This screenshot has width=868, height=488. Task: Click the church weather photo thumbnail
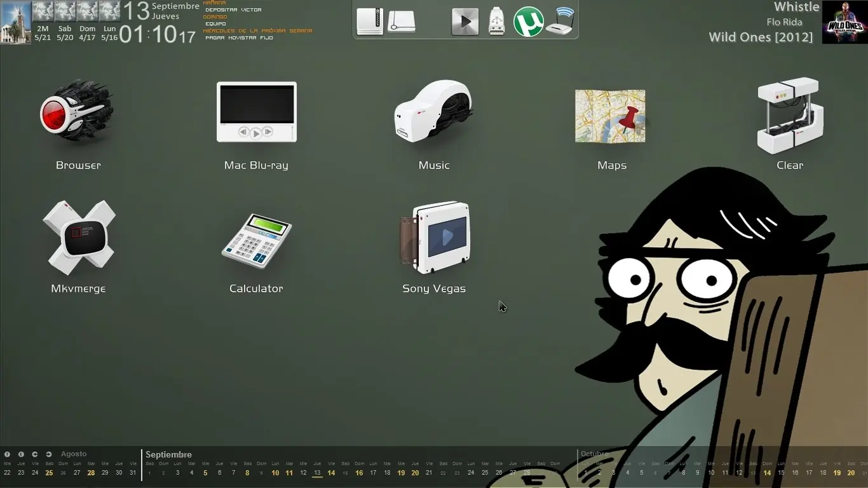[16, 22]
